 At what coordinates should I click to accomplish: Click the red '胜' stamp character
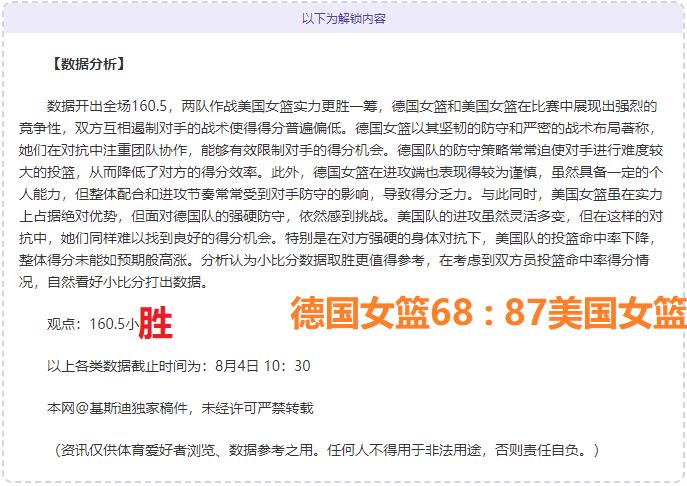tap(156, 323)
